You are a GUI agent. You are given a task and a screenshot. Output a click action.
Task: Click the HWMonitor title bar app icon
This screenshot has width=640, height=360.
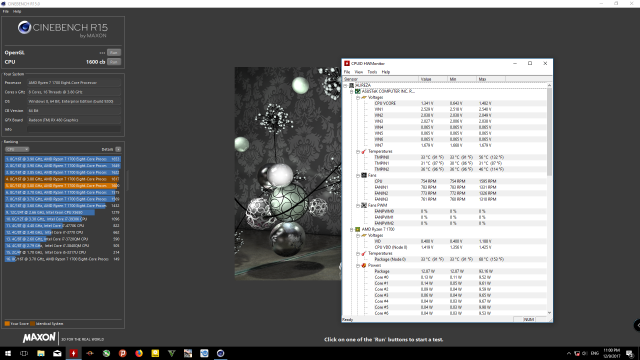(347, 63)
